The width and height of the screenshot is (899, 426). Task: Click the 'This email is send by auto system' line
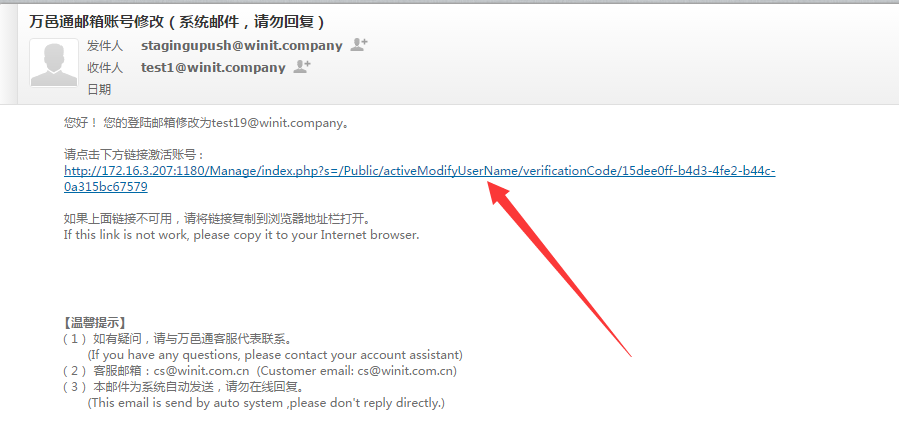click(266, 402)
